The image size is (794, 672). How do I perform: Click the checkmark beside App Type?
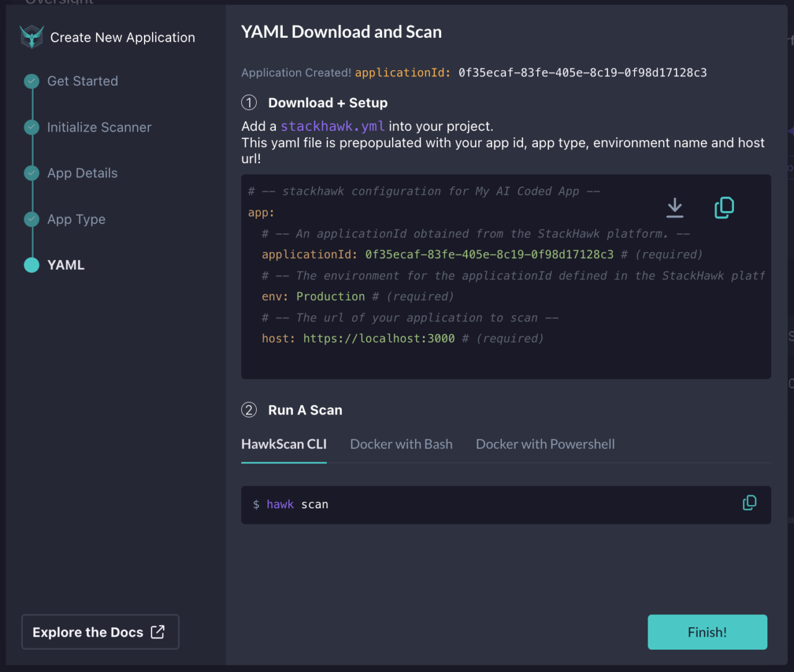pyautogui.click(x=32, y=219)
